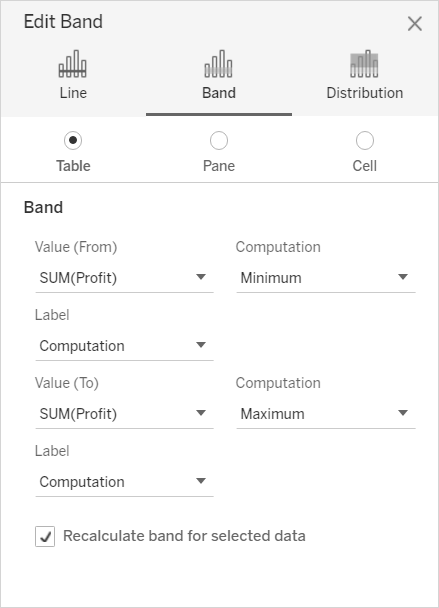Select the Band chart icon

(x=218, y=64)
